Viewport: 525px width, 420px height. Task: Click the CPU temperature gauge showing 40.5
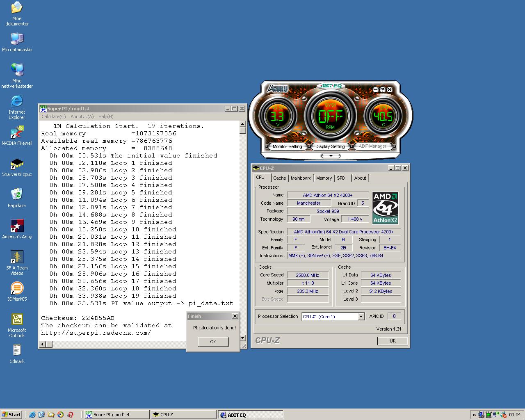pos(382,116)
